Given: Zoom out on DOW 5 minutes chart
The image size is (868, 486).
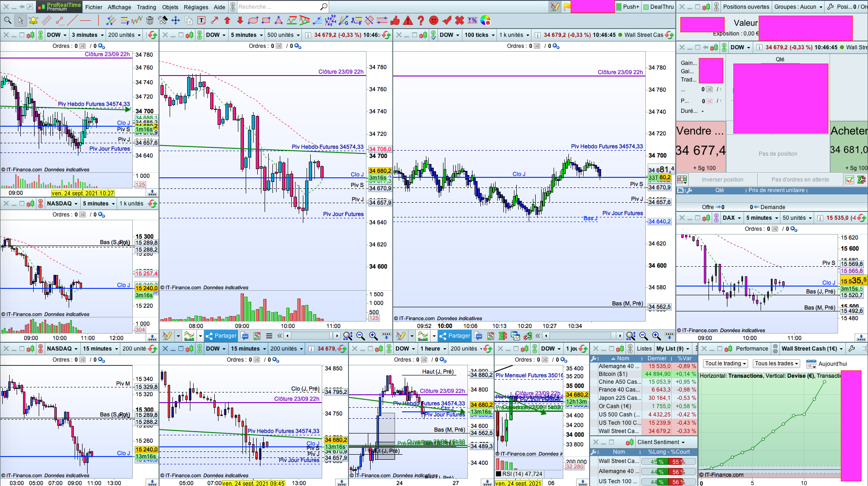Looking at the screenshot, I should click(360, 336).
